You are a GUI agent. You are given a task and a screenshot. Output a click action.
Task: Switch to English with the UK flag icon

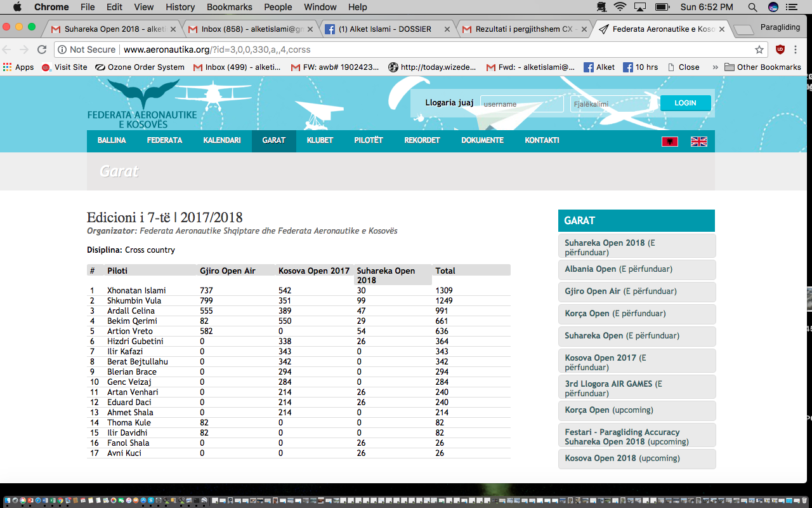click(698, 142)
